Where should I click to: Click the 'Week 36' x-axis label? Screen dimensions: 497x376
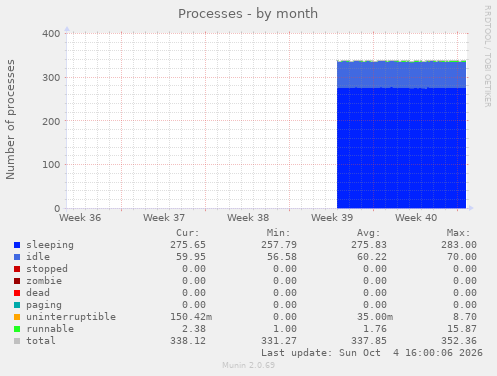click(80, 218)
